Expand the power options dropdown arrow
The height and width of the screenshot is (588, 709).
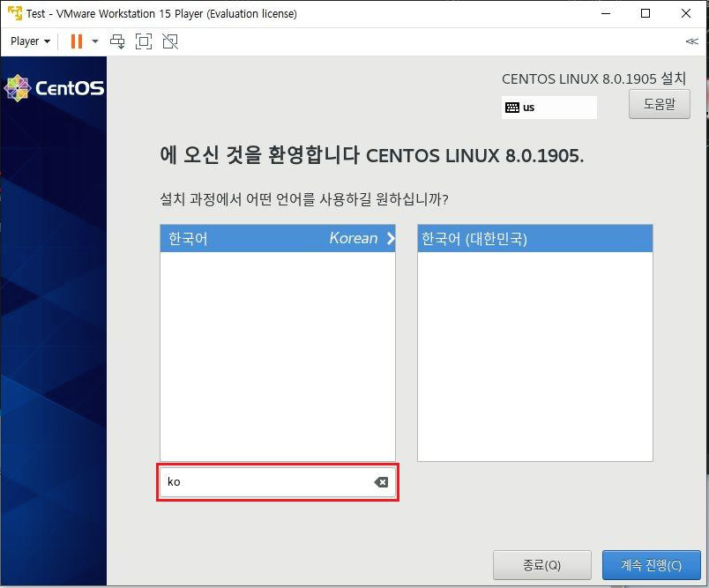tap(95, 41)
